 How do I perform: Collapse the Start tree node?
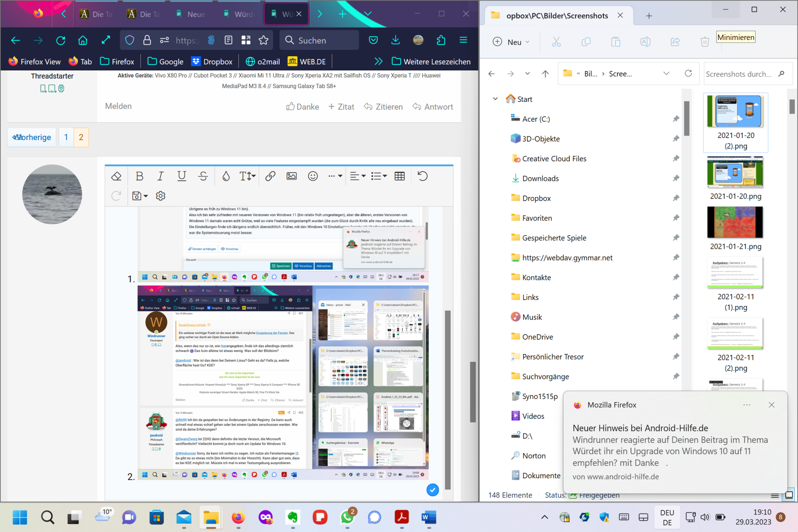tap(495, 99)
